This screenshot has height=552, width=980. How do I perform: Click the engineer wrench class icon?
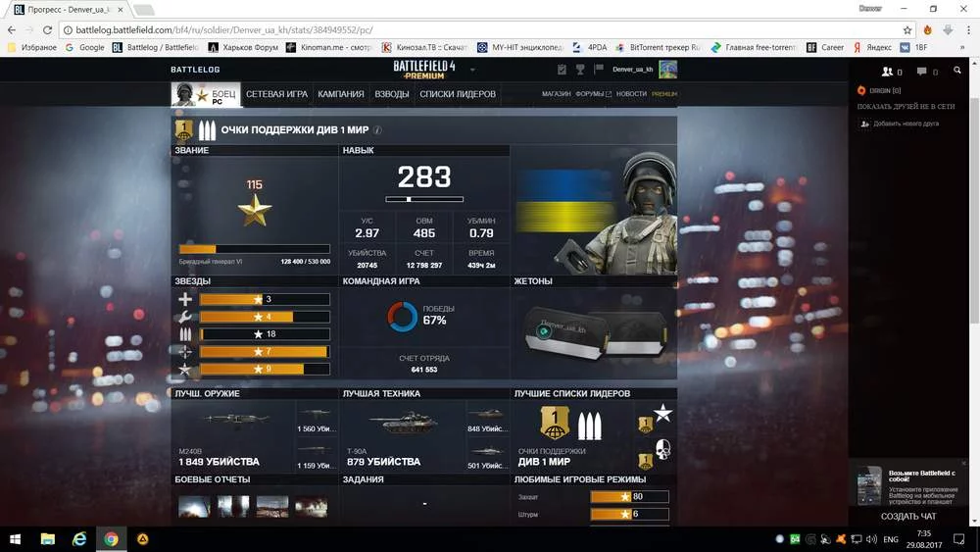(x=185, y=317)
